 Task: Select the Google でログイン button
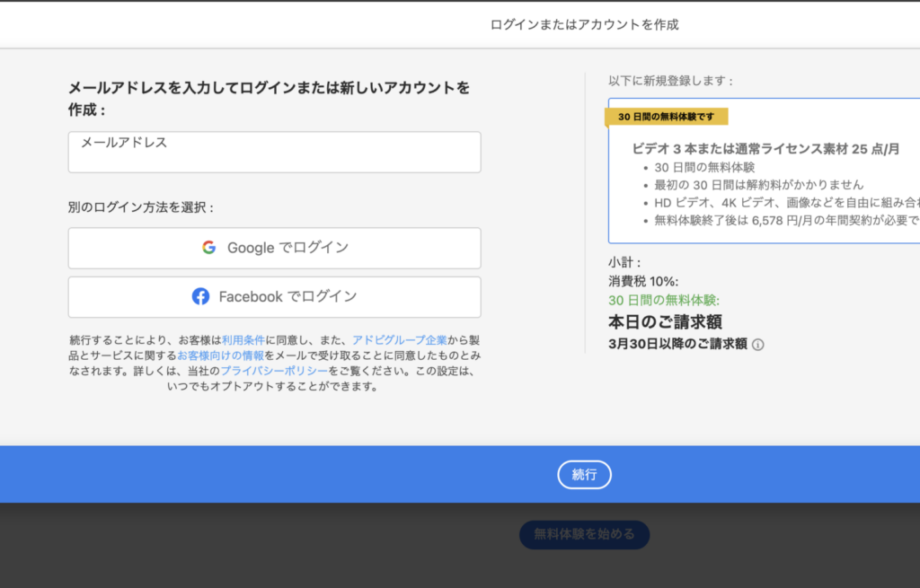point(274,248)
